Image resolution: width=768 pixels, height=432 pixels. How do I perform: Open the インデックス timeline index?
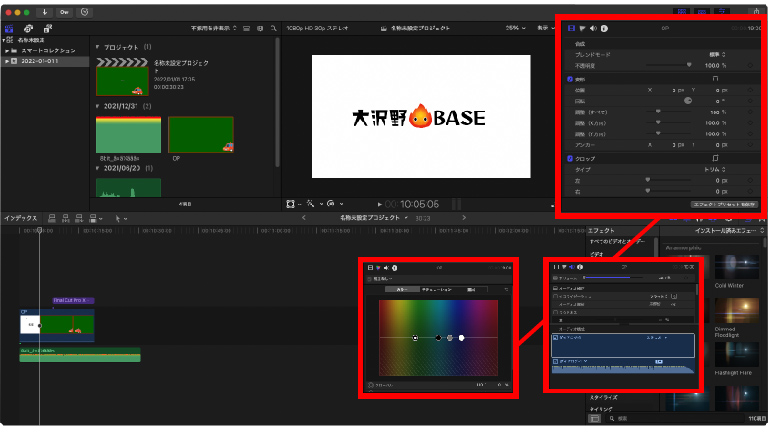(x=21, y=218)
